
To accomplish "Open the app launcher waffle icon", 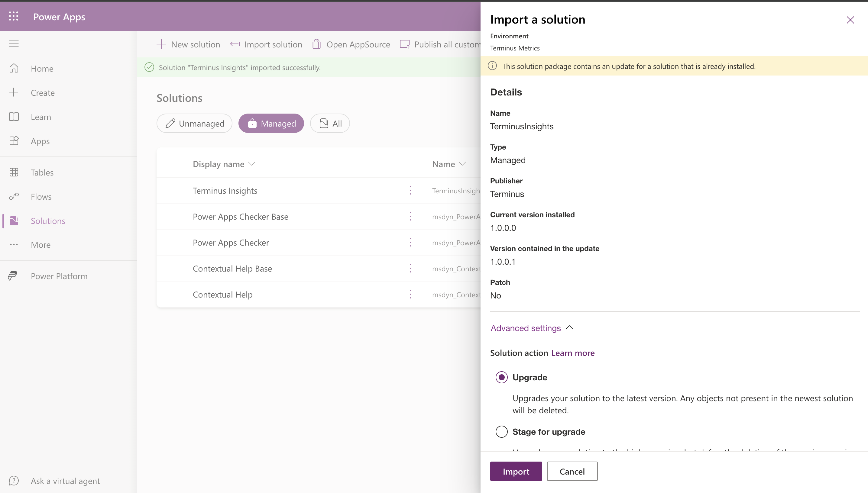I will [14, 16].
